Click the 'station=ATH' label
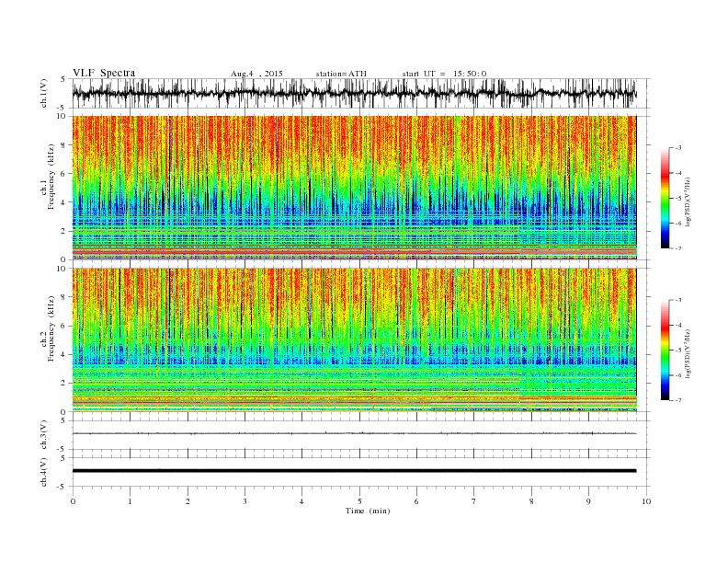728x563 pixels. point(341,74)
